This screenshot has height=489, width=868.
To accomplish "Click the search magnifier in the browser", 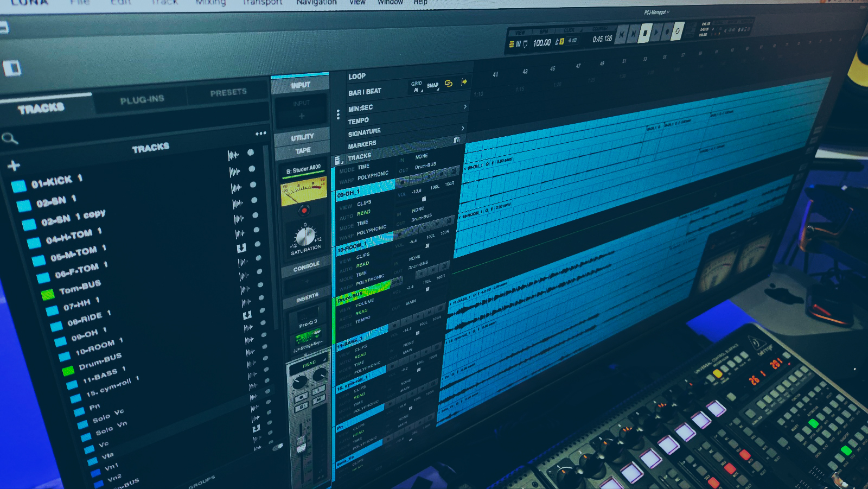I will click(x=9, y=139).
